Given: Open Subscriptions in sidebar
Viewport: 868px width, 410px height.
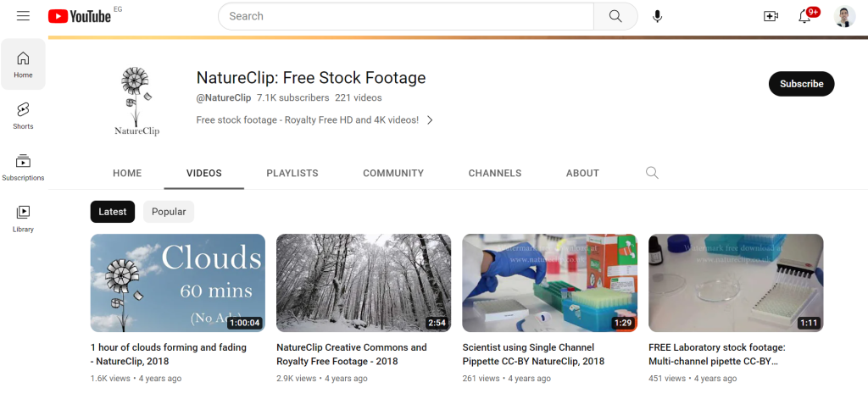Looking at the screenshot, I should (x=23, y=167).
